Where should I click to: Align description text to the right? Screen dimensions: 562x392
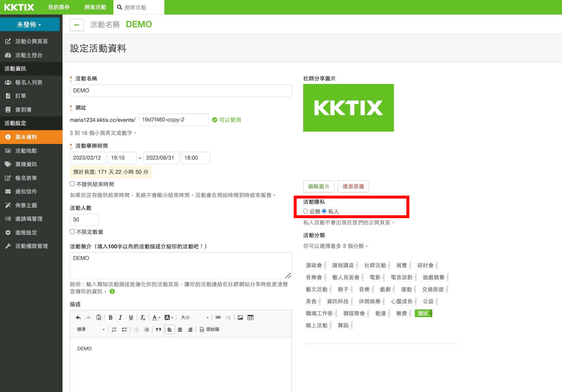(x=190, y=329)
